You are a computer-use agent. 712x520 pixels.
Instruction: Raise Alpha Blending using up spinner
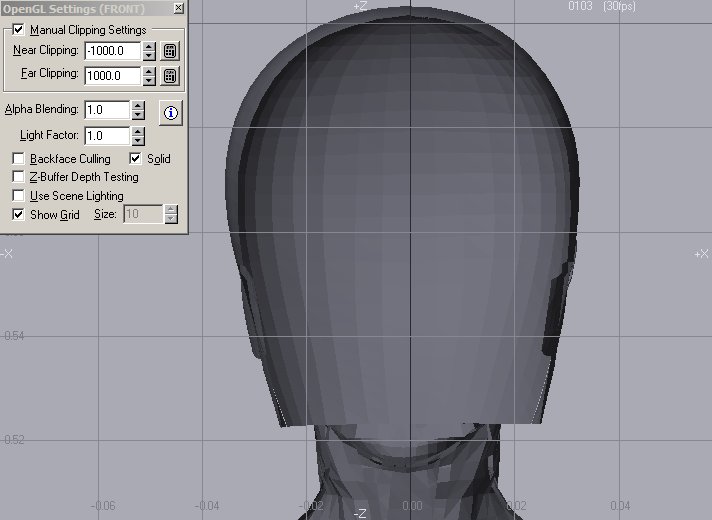pyautogui.click(x=138, y=105)
